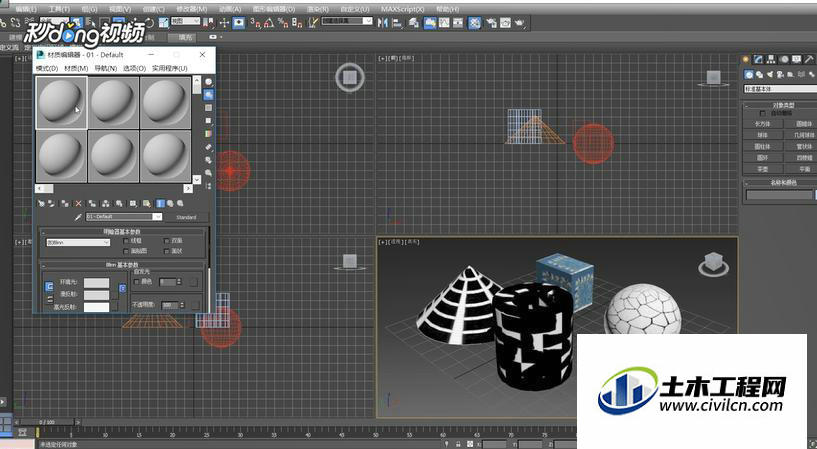Toggle Self-Illumination Color (颜色) checkbox
The image size is (817, 449).
coord(136,281)
